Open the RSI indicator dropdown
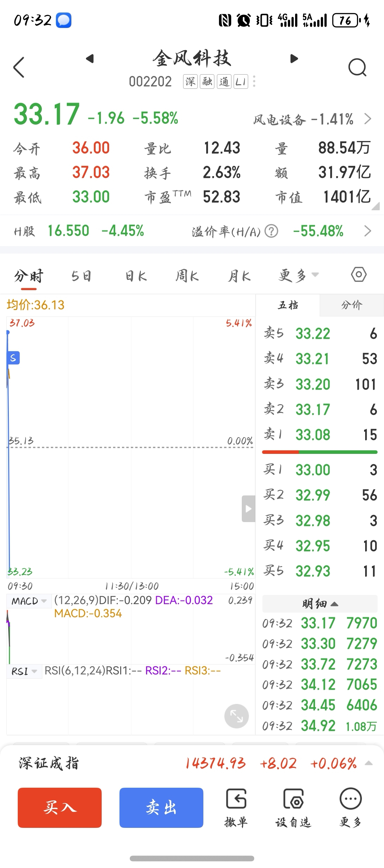Image resolution: width=384 pixels, height=868 pixels. (24, 671)
